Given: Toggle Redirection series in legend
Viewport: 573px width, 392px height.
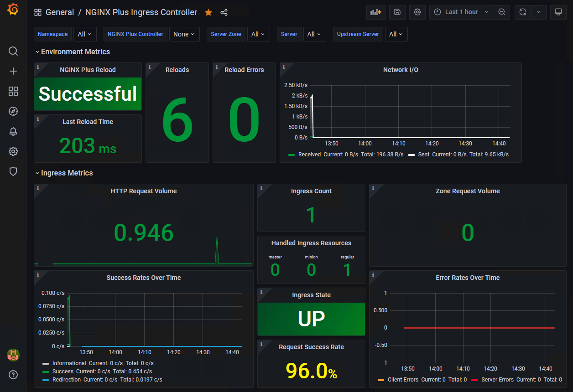Looking at the screenshot, I should (x=67, y=380).
